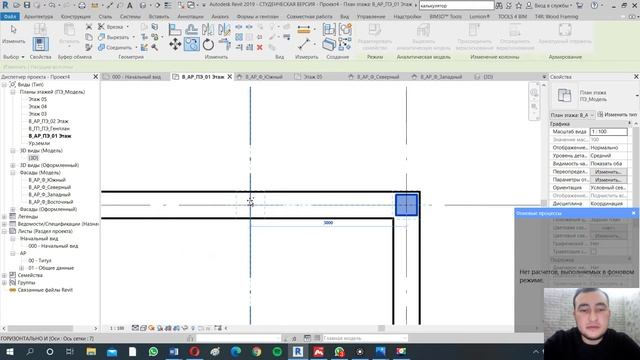Click the Изменить тип button in Properties
Image resolution: width=640 pixels, height=360 pixels.
pos(617,115)
